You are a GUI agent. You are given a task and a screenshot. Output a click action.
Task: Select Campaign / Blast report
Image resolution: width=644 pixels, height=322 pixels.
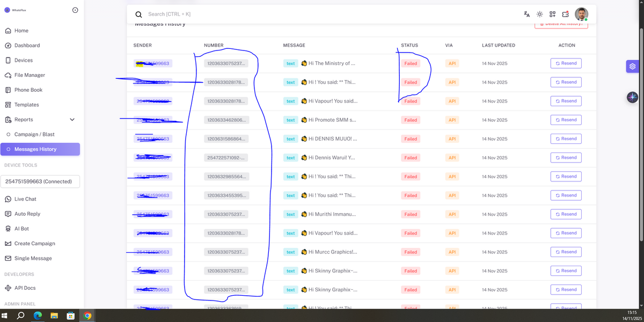(34, 134)
